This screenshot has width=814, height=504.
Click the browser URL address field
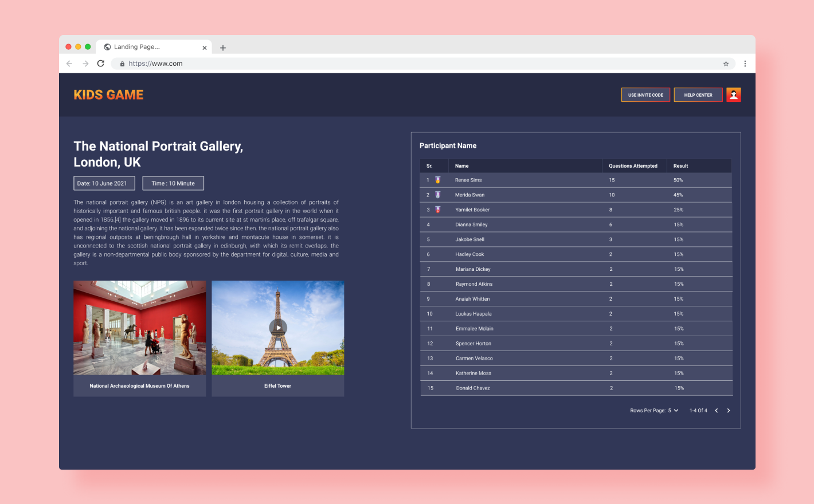click(401, 64)
